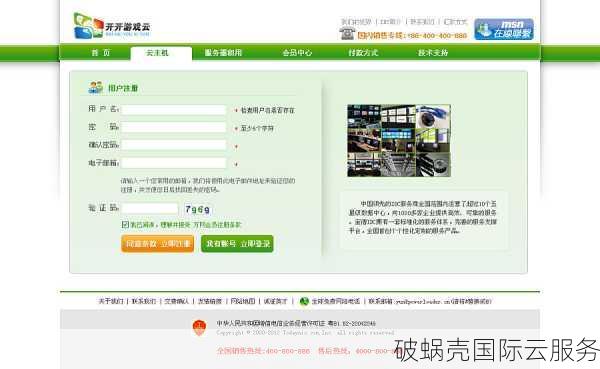Switch to the 付款方式 navigation tab
Image resolution: width=600 pixels, height=369 pixels.
pyautogui.click(x=363, y=53)
